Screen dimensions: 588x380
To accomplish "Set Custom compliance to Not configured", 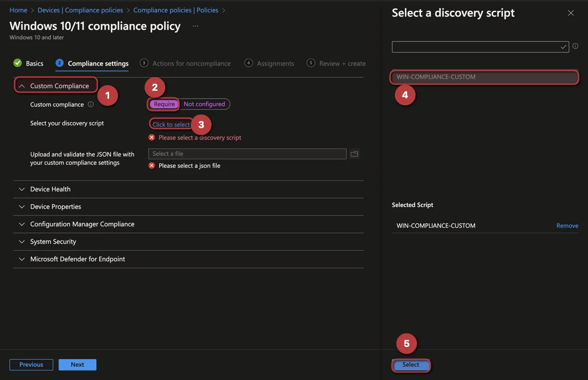I will click(204, 104).
